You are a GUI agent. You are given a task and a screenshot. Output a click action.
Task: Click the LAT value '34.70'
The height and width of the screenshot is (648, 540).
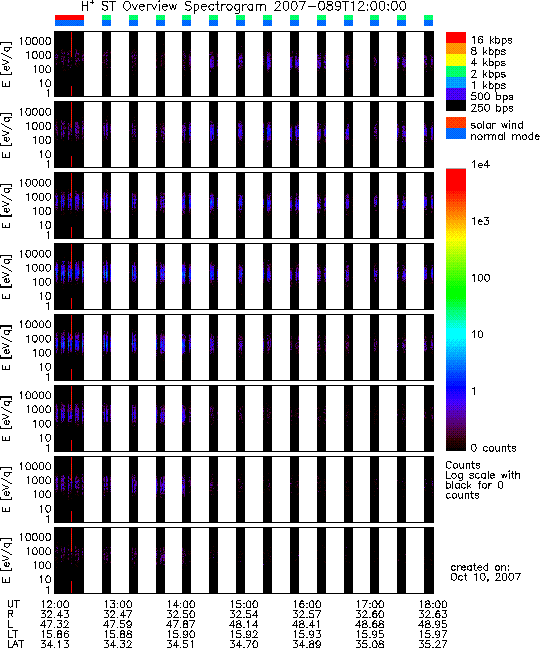tap(244, 644)
